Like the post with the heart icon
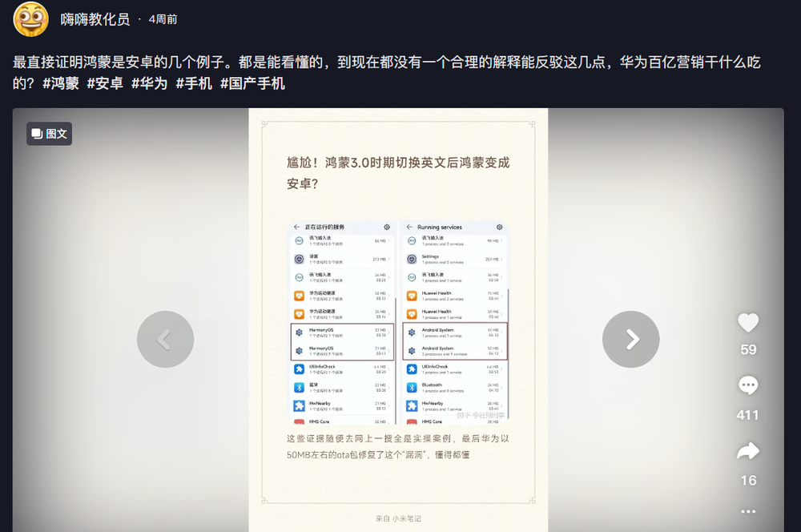The width and height of the screenshot is (801, 532). tap(748, 322)
